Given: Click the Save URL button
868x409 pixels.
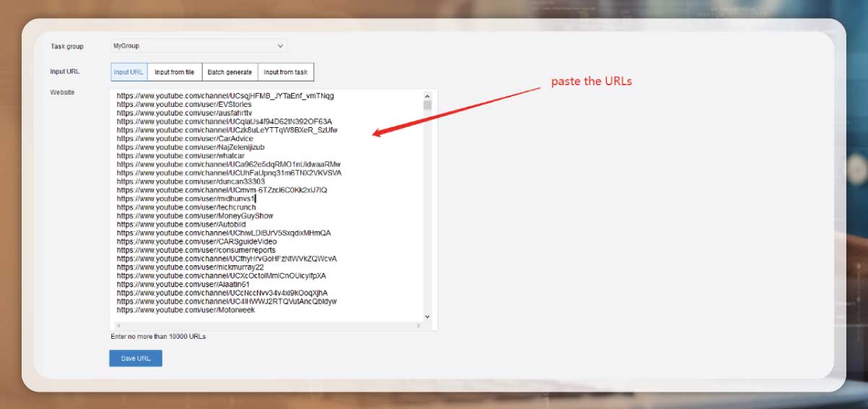Looking at the screenshot, I should (x=136, y=358).
